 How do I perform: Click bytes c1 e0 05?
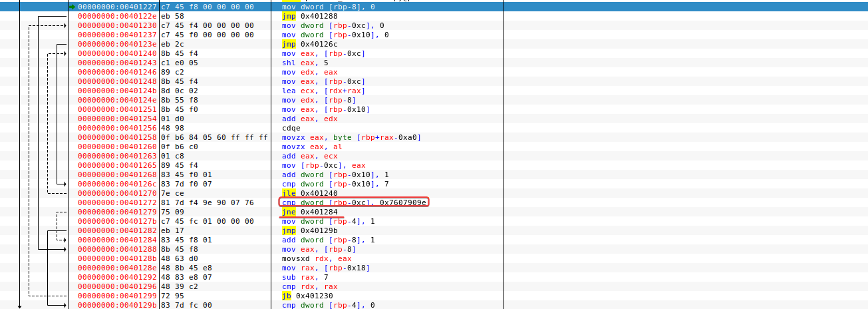180,63
